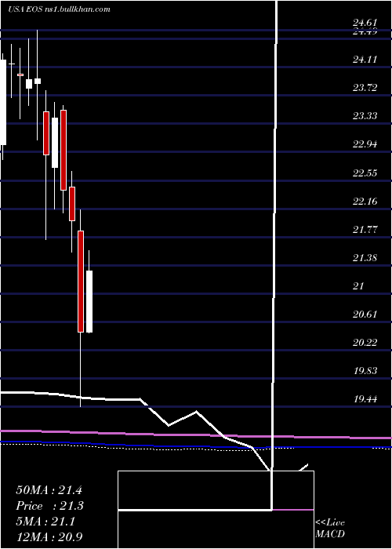Click the '<<Live MACD' label
This screenshot has width=392, height=549.
(330, 529)
